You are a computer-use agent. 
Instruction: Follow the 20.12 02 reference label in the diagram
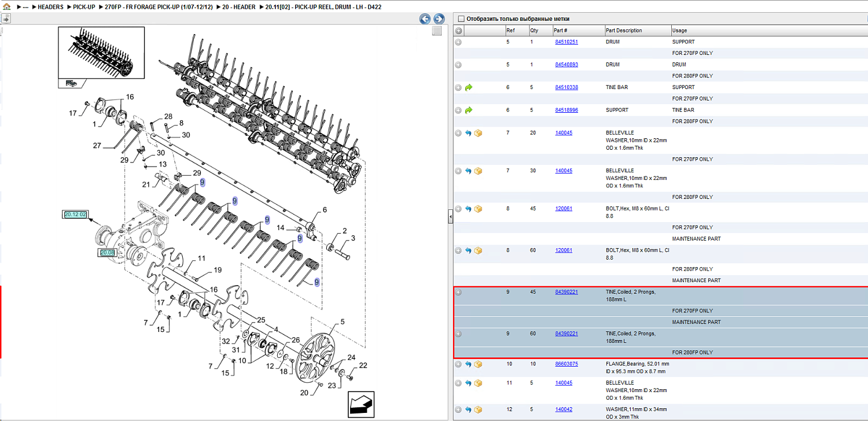pyautogui.click(x=75, y=215)
